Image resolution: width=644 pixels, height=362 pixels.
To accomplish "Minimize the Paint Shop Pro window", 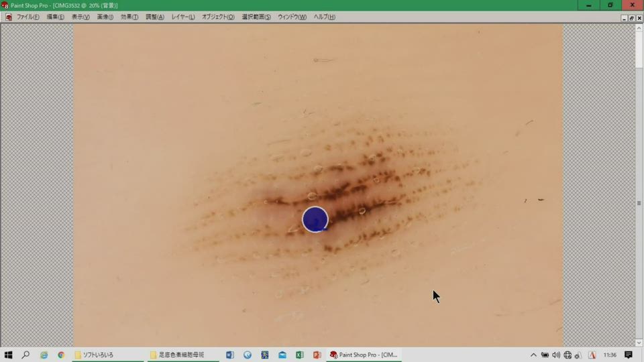I will click(x=588, y=5).
